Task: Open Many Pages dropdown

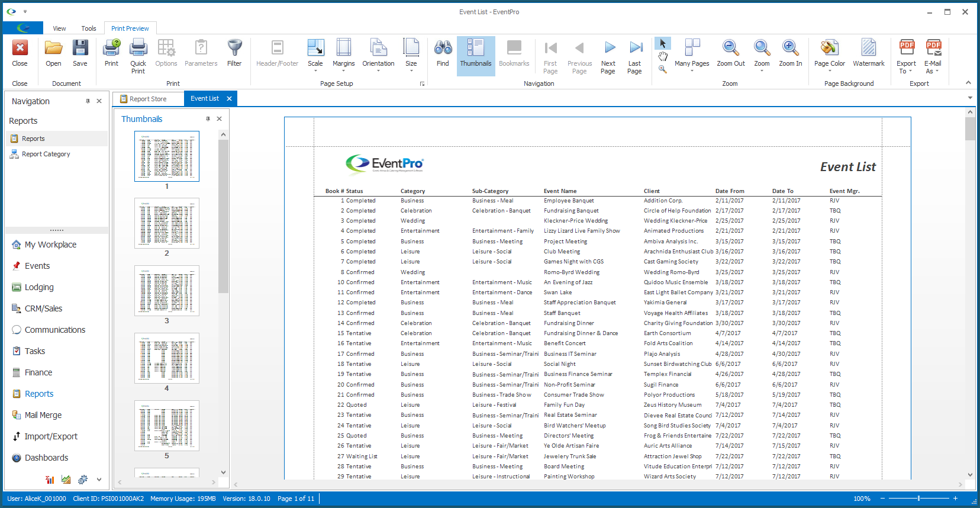Action: click(x=692, y=56)
